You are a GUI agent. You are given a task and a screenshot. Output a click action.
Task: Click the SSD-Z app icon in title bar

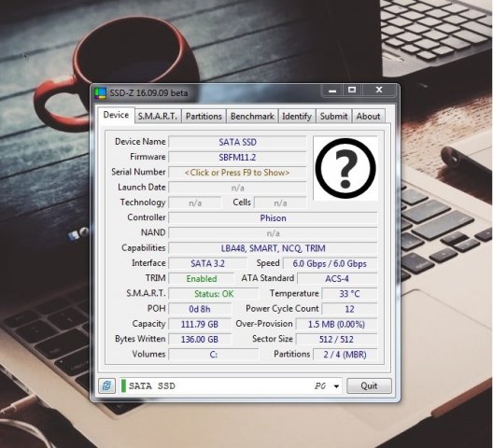coord(101,93)
